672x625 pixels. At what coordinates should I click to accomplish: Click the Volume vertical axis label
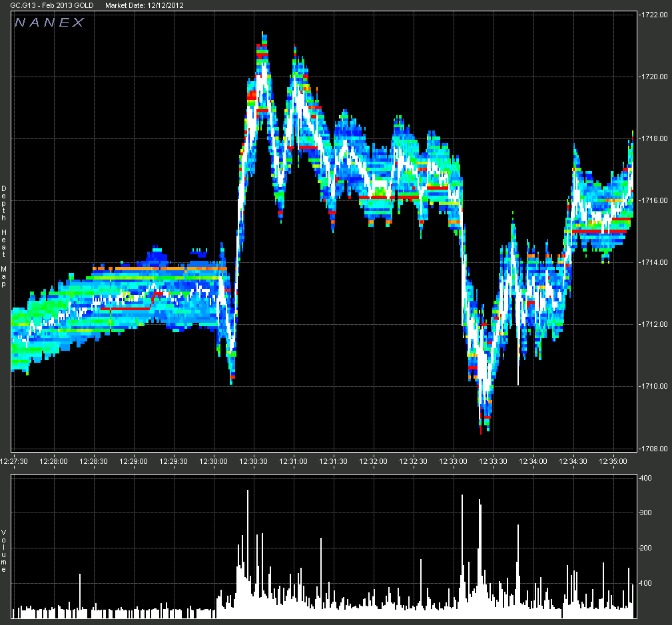pos(4,551)
